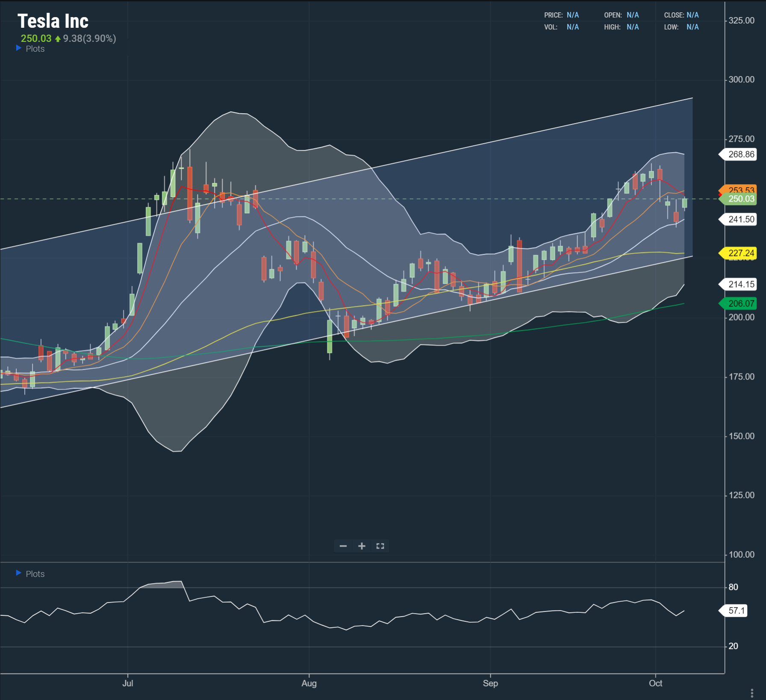This screenshot has width=766, height=700.
Task: Click the dark green 206.07 price tag
Action: tap(740, 303)
